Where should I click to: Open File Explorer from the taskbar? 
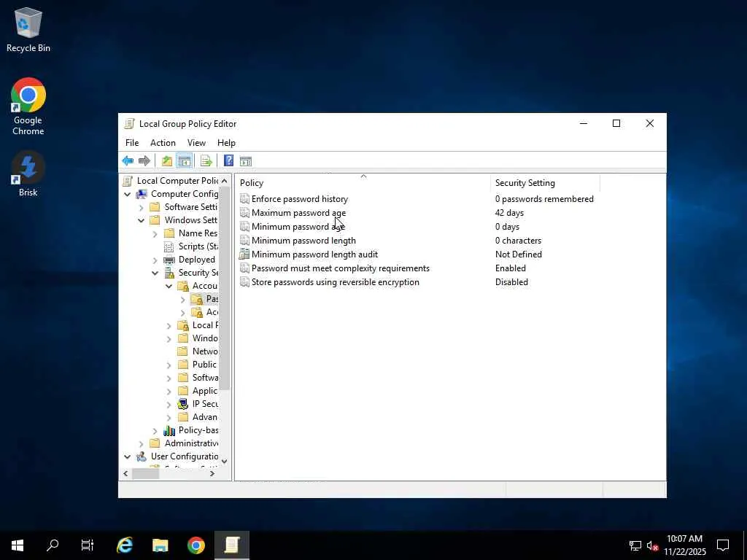160,545
